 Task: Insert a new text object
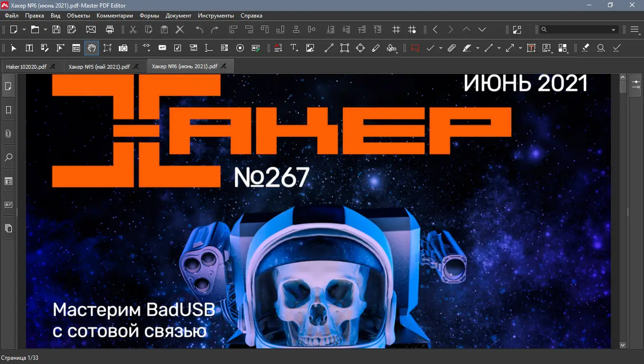tap(294, 48)
